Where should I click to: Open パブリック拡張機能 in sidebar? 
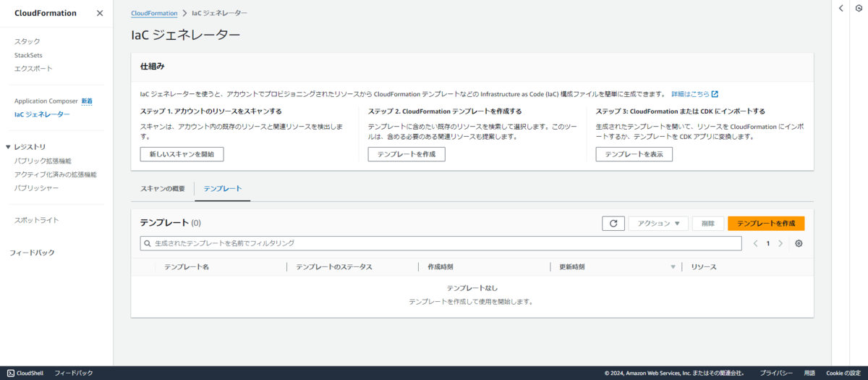point(43,161)
